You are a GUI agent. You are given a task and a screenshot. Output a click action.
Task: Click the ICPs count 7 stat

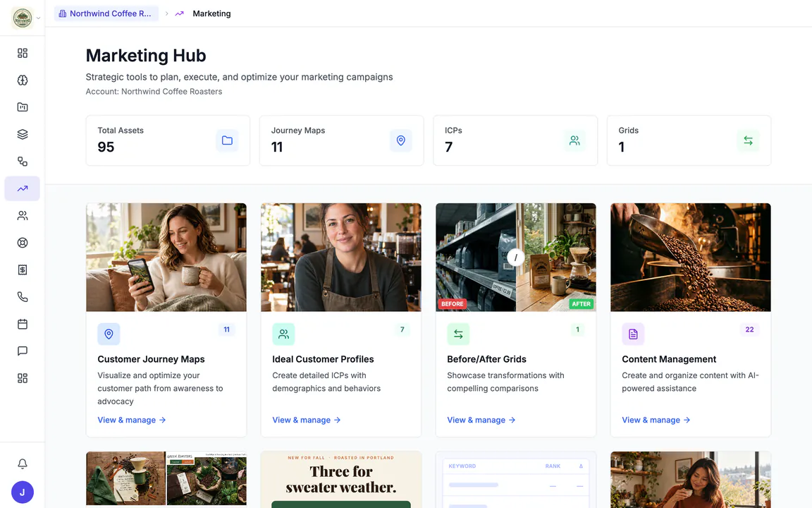click(448, 147)
